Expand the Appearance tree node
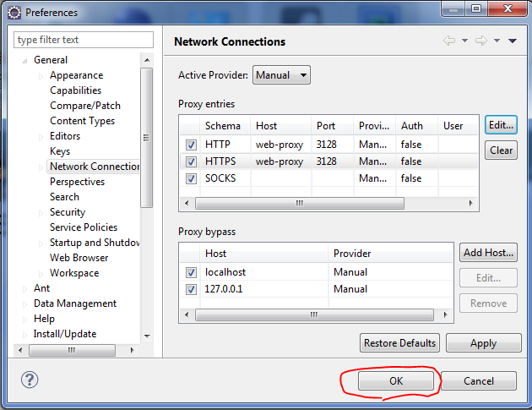The width and height of the screenshot is (532, 410). pos(40,76)
